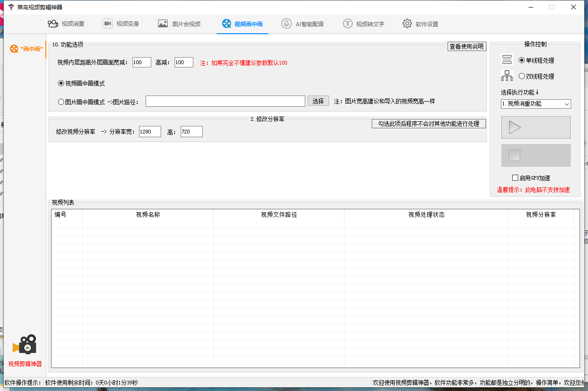
Task: Click the 视频转文字 T icon
Action: 347,24
